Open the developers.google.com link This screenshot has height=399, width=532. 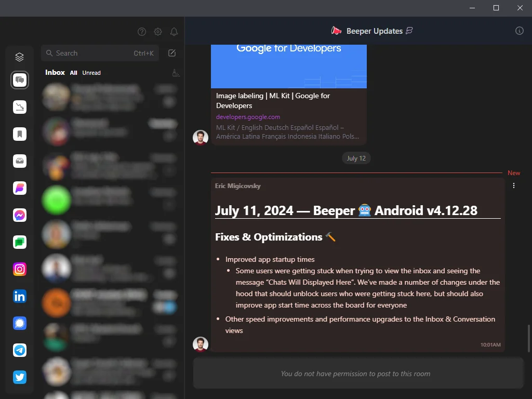[248, 117]
